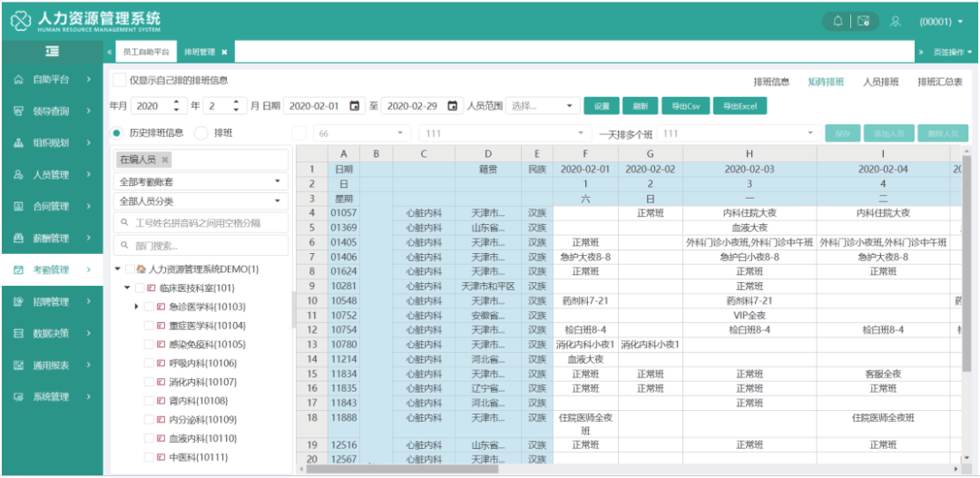Collapse the sidebar with the hamburger icon
Image resolution: width=980 pixels, height=478 pixels.
coord(53,52)
